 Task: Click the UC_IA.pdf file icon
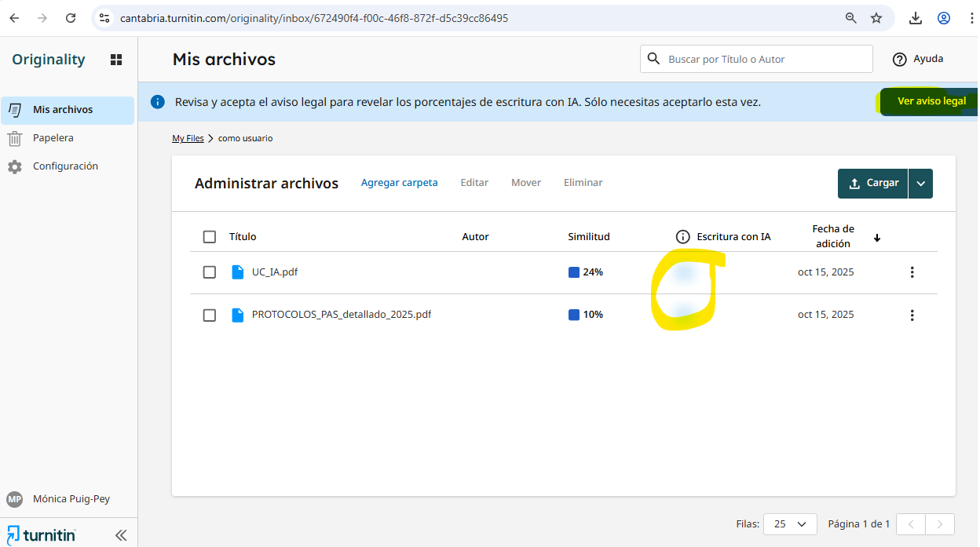click(237, 272)
